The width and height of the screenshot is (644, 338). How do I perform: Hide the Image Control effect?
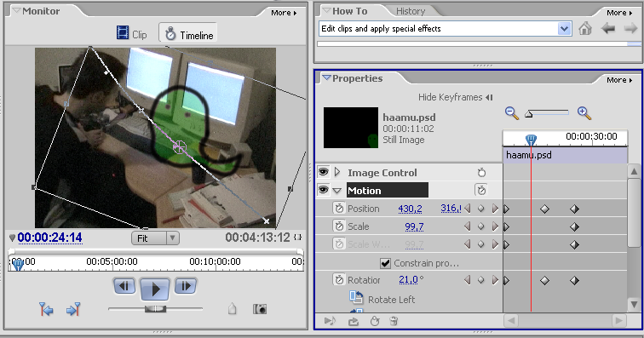coord(323,172)
